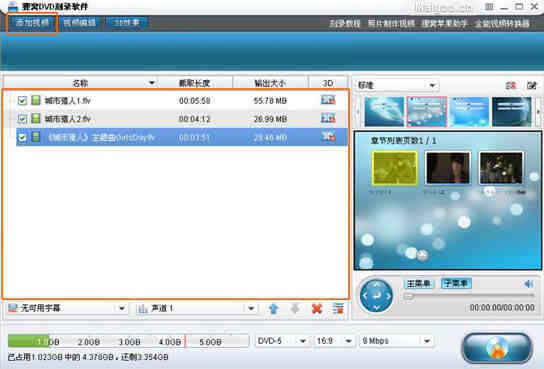Uncheck the 城市猎人1.flv checkbox
The width and height of the screenshot is (544, 369).
[22, 101]
